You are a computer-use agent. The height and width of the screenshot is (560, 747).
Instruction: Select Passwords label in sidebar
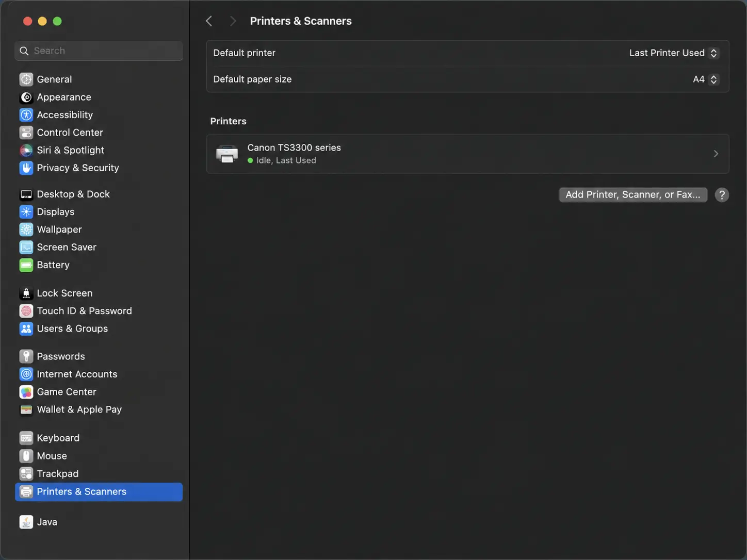point(61,356)
